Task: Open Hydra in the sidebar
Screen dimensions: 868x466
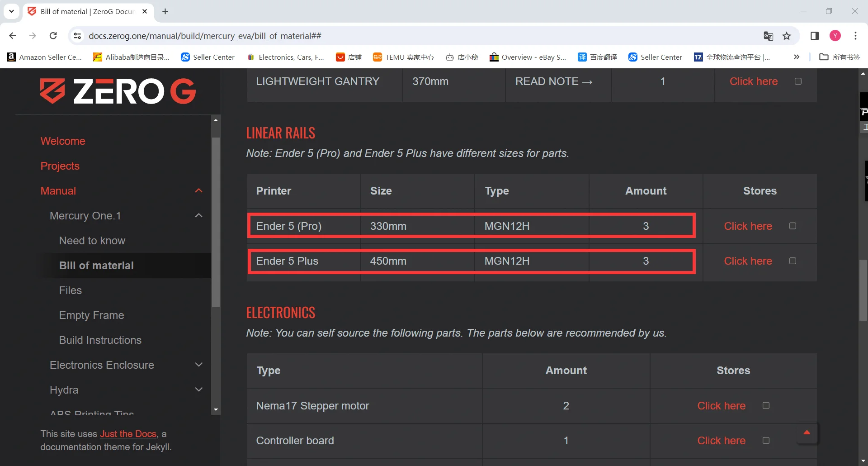Action: pos(64,390)
